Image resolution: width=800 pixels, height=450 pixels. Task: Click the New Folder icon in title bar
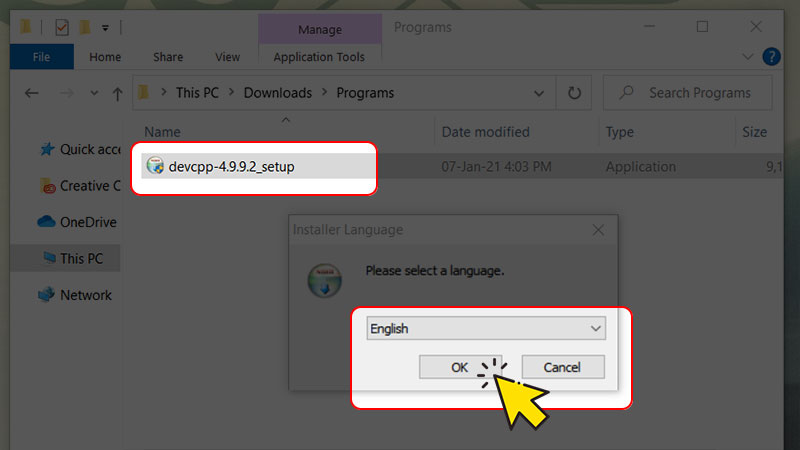point(84,28)
